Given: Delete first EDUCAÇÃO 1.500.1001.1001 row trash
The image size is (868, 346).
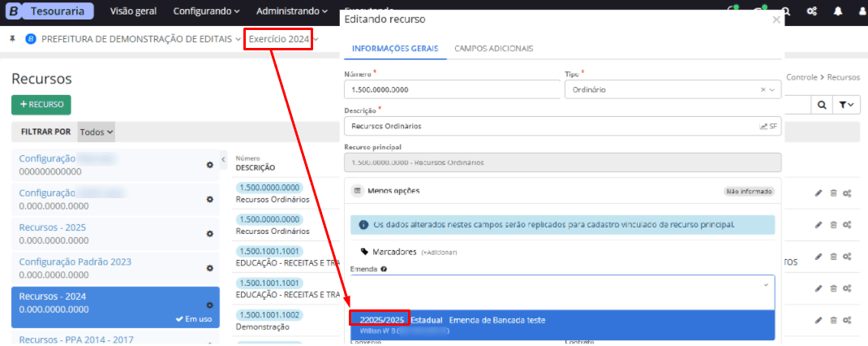Looking at the screenshot, I should pyautogui.click(x=832, y=256).
